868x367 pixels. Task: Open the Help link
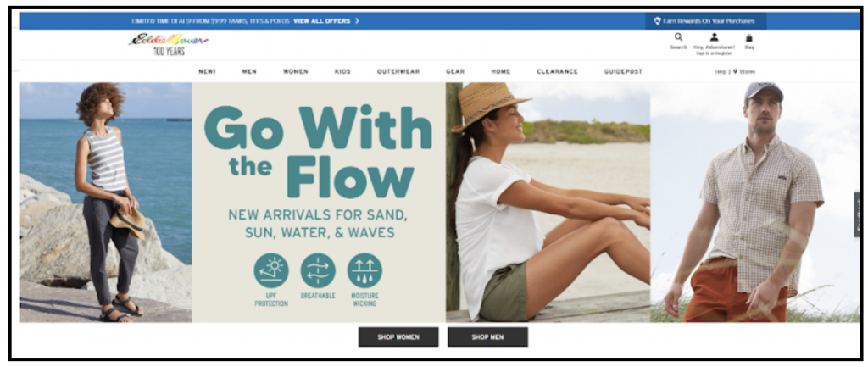pyautogui.click(x=721, y=71)
